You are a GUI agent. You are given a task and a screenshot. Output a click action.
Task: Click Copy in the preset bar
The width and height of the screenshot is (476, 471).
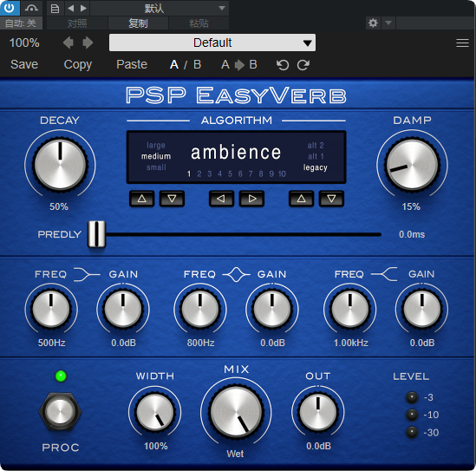coord(78,64)
